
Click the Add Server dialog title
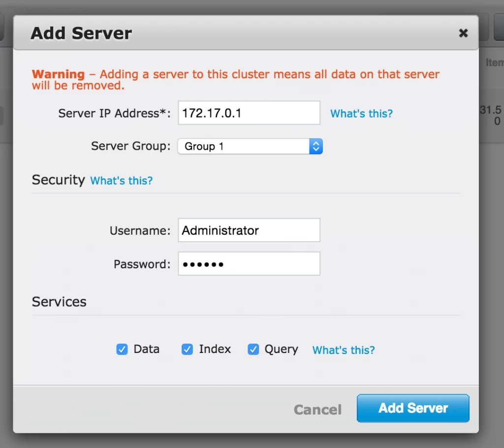pyautogui.click(x=81, y=33)
